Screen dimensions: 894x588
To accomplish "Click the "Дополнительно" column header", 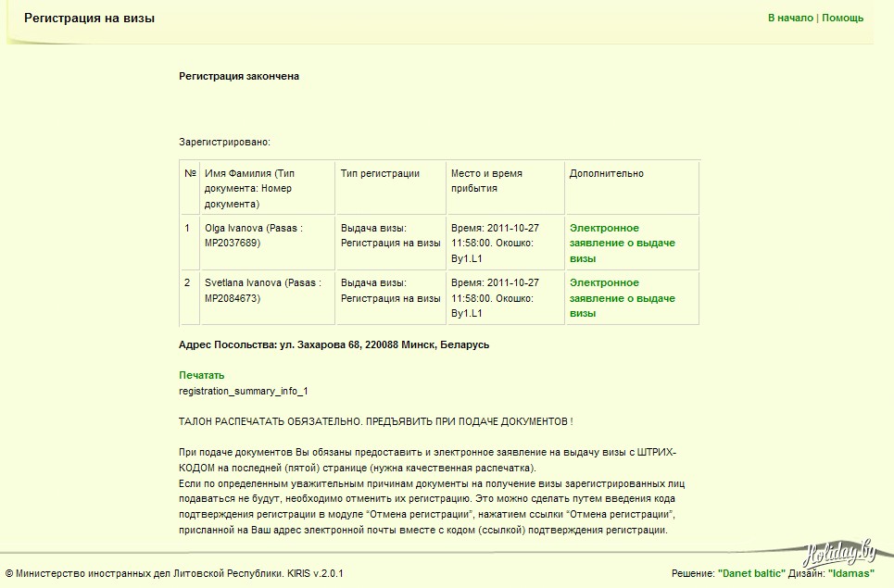I will click(606, 173).
